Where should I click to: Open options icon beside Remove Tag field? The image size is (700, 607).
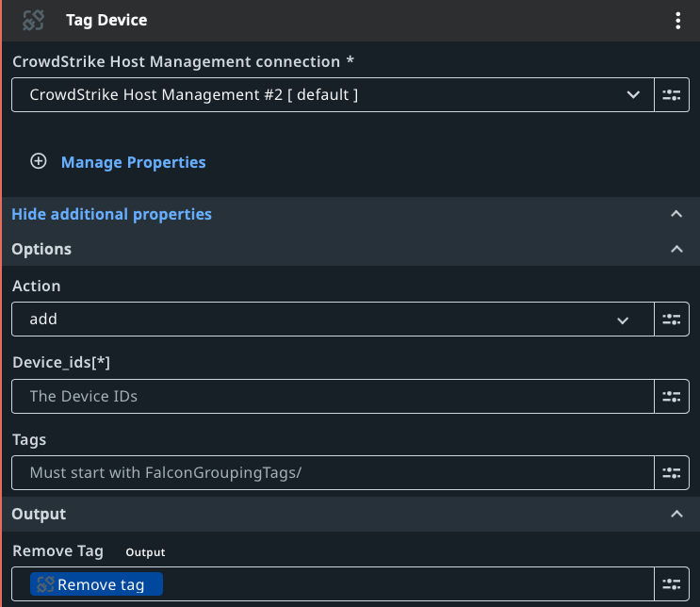(x=672, y=583)
